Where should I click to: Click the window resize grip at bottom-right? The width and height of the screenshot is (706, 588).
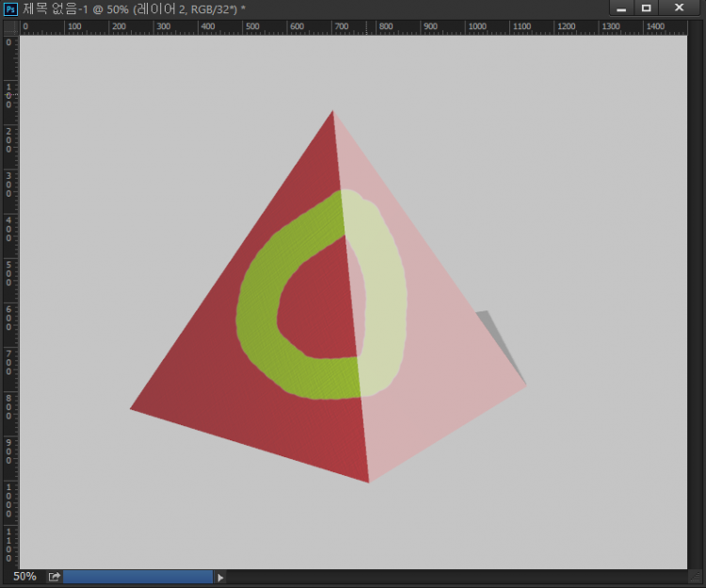point(695,577)
